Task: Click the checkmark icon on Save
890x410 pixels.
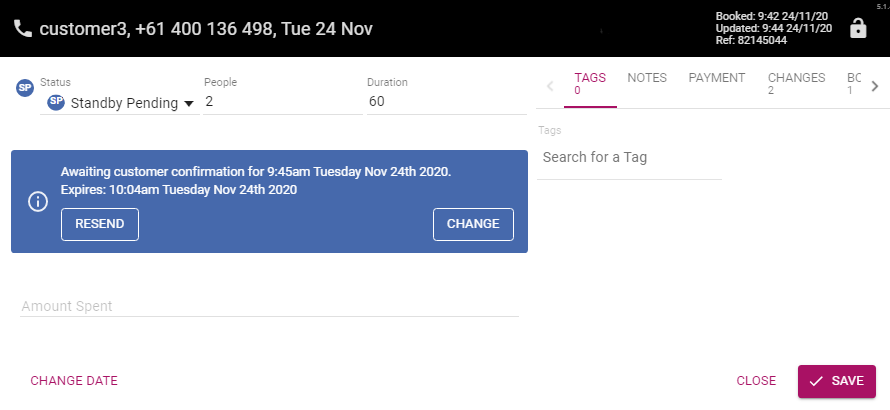Action: pyautogui.click(x=816, y=381)
